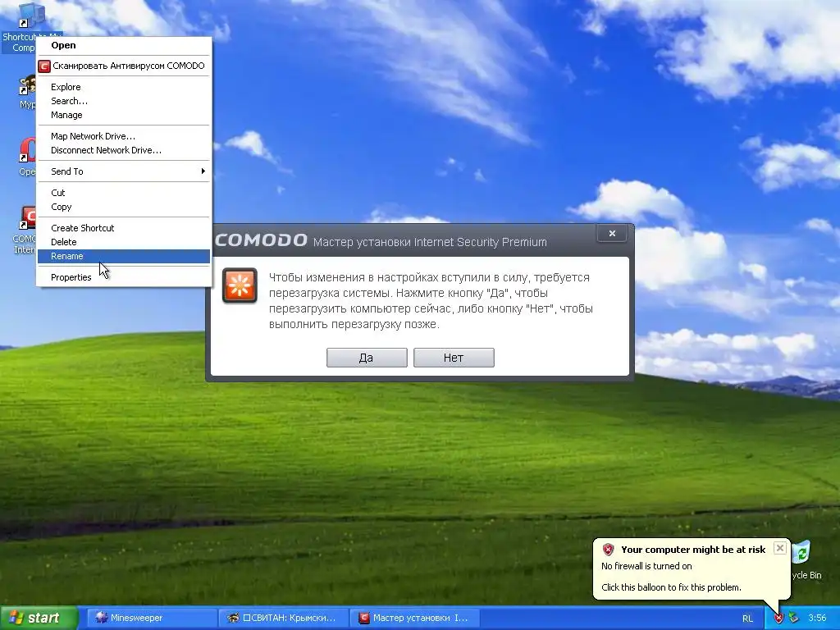
Task: Close the security warning balloon
Action: point(780,548)
